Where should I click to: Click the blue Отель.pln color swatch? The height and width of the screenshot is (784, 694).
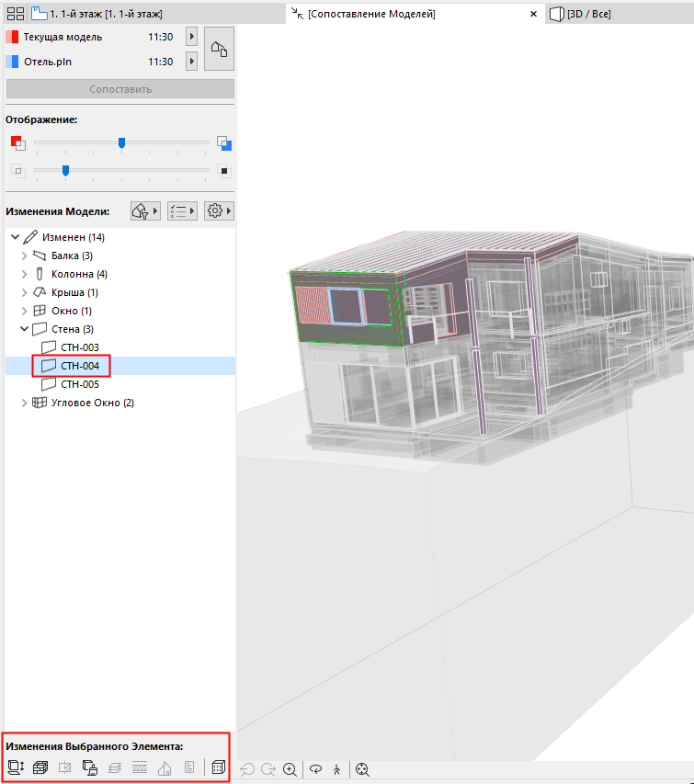pos(12,62)
